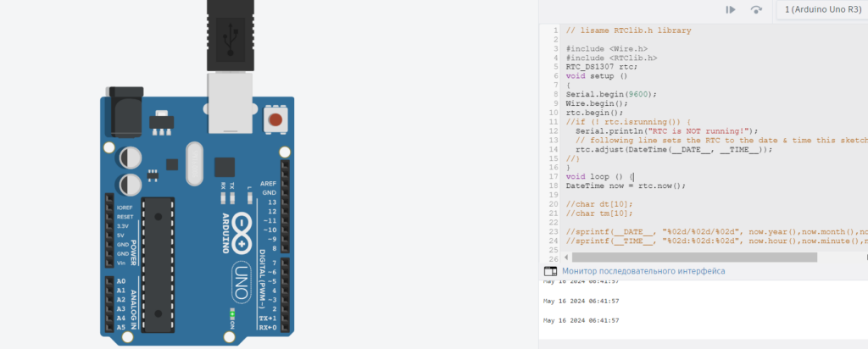Click the TX→1 pin socket
This screenshot has width=868, height=349.
tap(285, 318)
